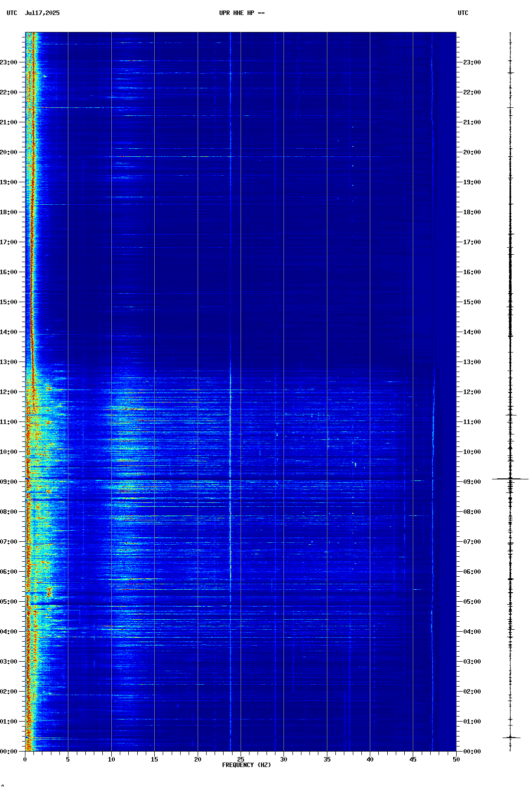
Task: Select the 14:00 label on the left time axis
Action: [8, 332]
